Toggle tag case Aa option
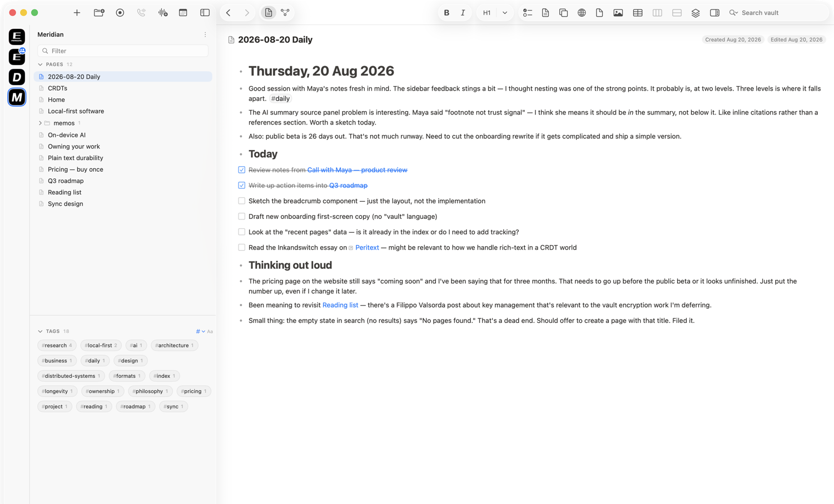The width and height of the screenshot is (834, 504). (210, 331)
